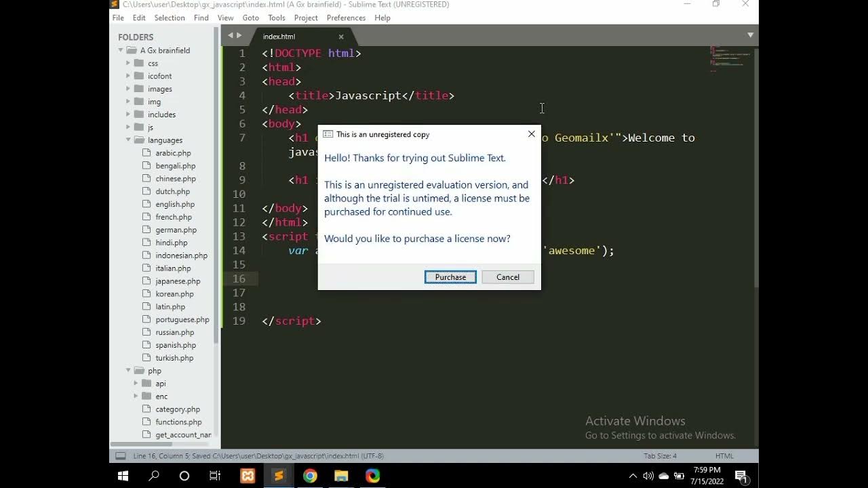Open japanese.php file

coord(178,281)
